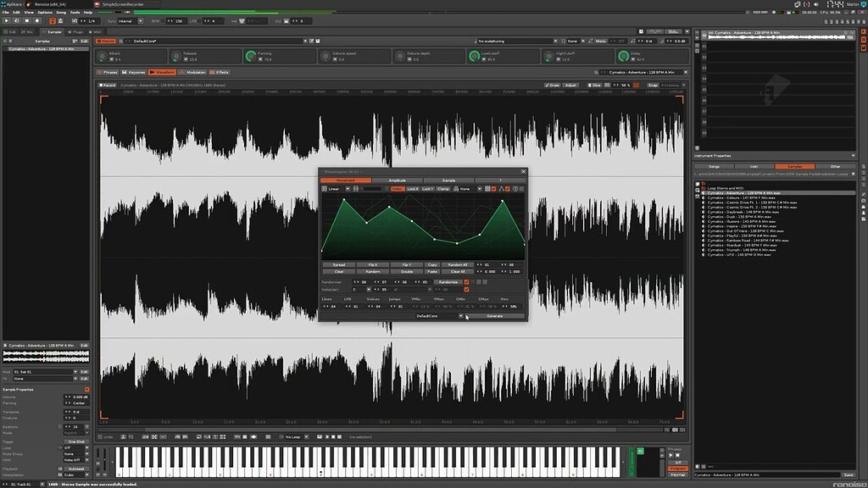Toggle the Clamp button
Screen dimensions: 868x488
click(x=442, y=189)
